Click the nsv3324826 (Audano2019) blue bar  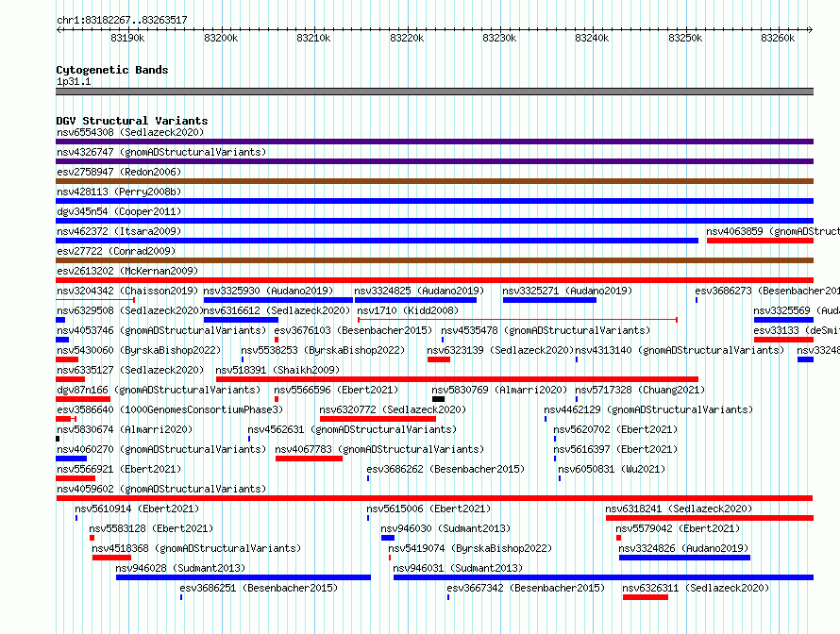coord(684,558)
